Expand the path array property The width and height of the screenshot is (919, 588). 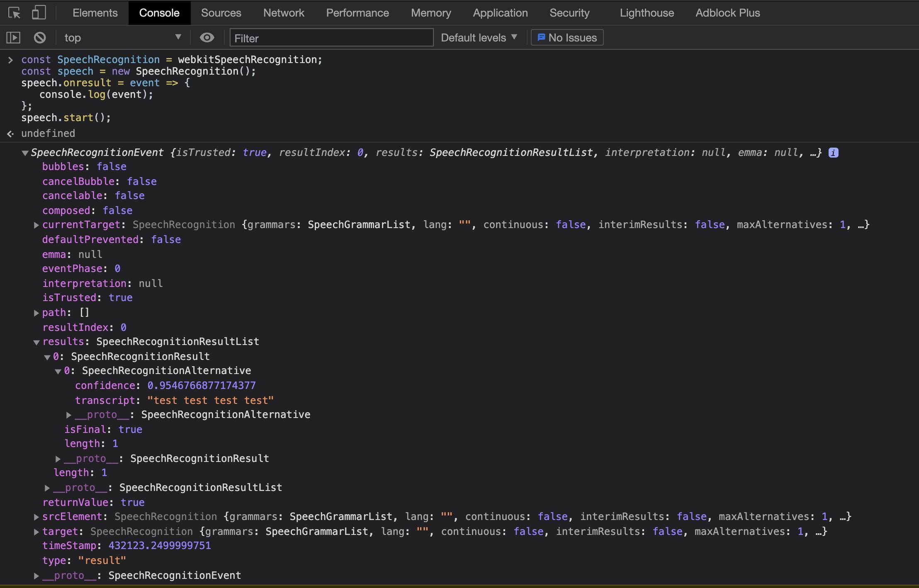coord(36,313)
